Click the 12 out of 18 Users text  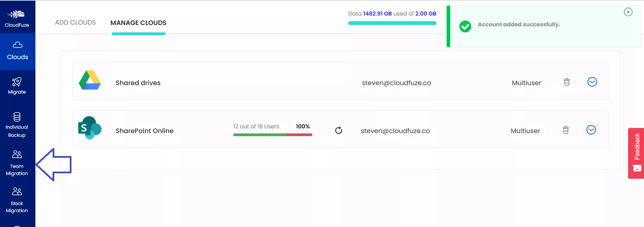[x=256, y=126]
